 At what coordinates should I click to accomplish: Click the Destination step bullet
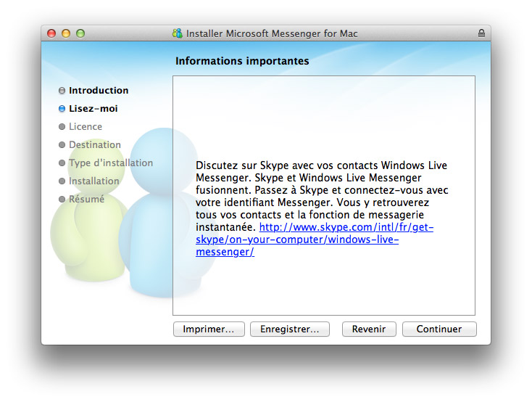coord(62,144)
